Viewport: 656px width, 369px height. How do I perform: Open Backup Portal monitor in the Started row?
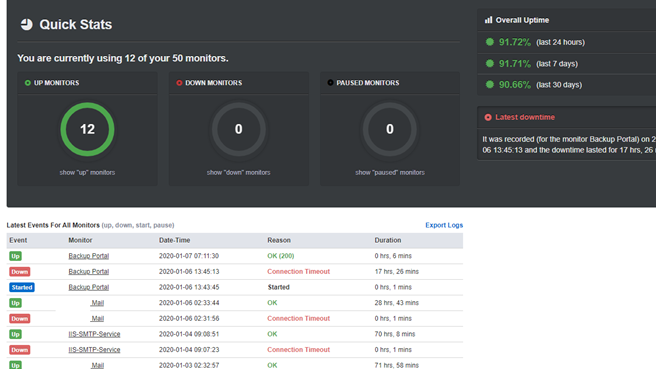89,287
